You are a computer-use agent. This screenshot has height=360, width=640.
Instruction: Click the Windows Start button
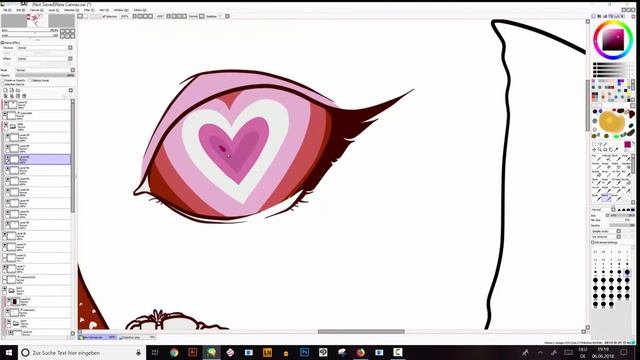click(x=9, y=352)
